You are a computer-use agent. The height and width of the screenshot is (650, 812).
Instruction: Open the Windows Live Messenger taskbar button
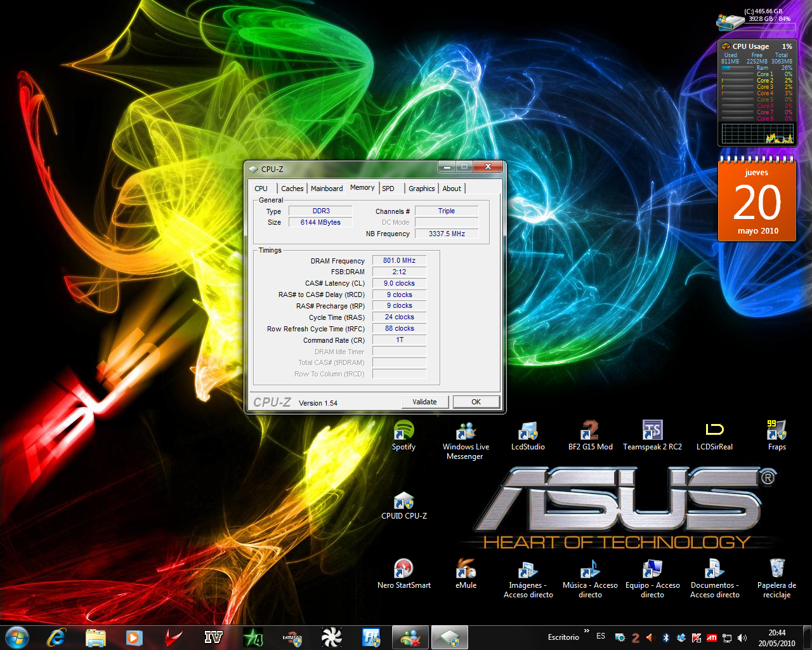[410, 637]
